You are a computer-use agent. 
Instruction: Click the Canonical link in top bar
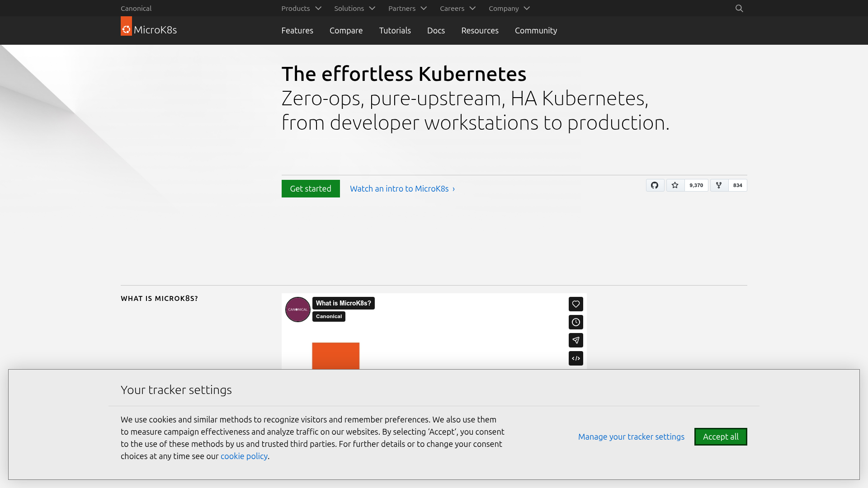pos(136,8)
